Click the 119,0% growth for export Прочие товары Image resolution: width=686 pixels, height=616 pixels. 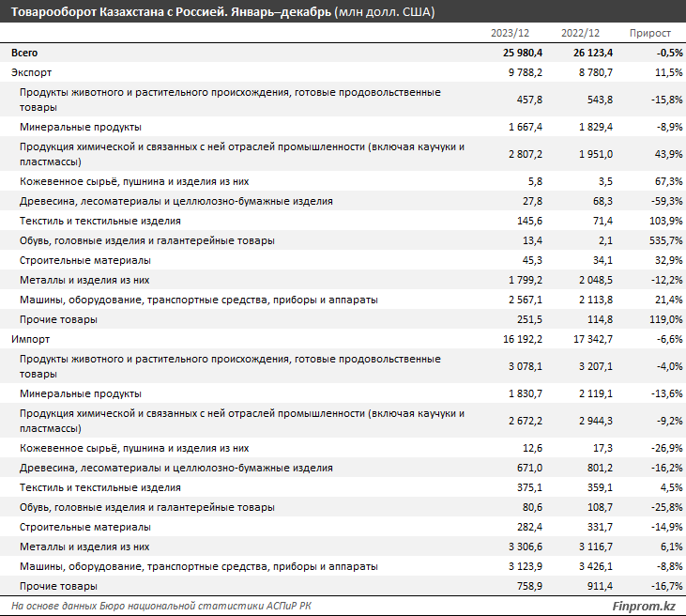click(x=656, y=319)
